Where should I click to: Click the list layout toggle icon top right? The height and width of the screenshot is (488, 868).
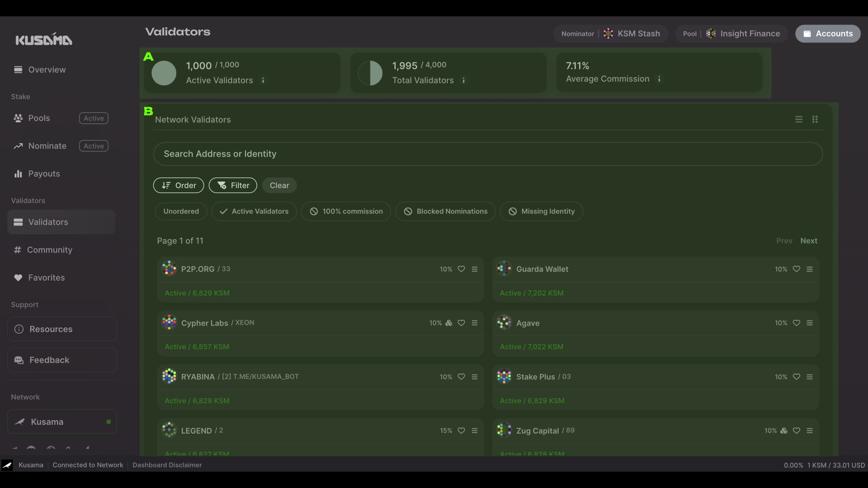coord(799,119)
